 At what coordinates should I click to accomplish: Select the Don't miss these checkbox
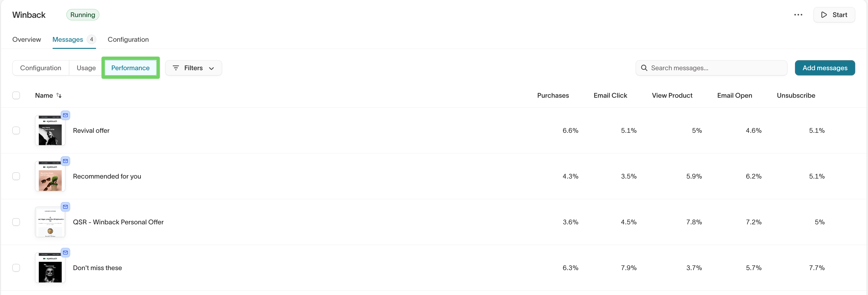coord(16,268)
